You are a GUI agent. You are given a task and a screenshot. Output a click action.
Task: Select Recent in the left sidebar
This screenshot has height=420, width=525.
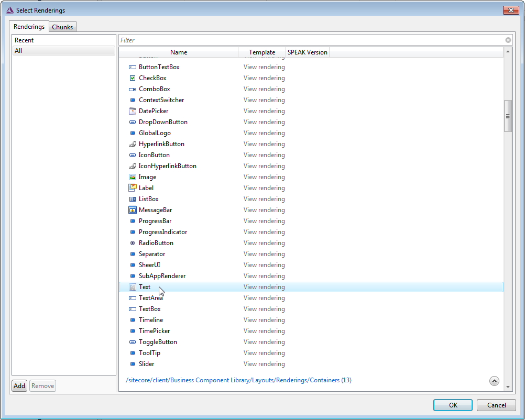24,40
